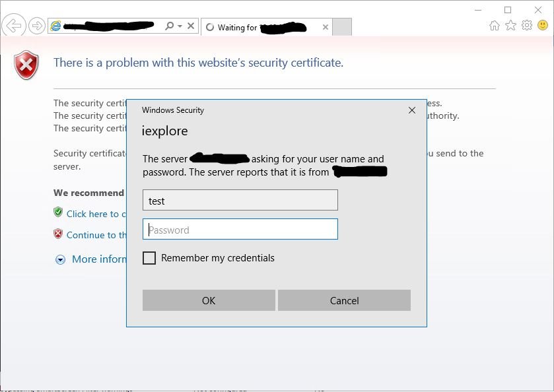Click the green checkmark recommendation icon
This screenshot has width=554, height=392.
58,212
